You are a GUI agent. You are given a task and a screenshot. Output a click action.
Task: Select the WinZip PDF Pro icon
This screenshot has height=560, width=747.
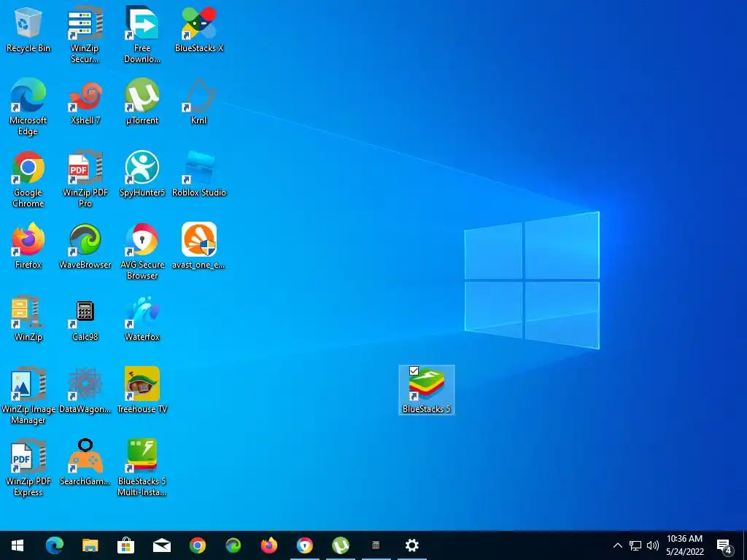(x=85, y=178)
